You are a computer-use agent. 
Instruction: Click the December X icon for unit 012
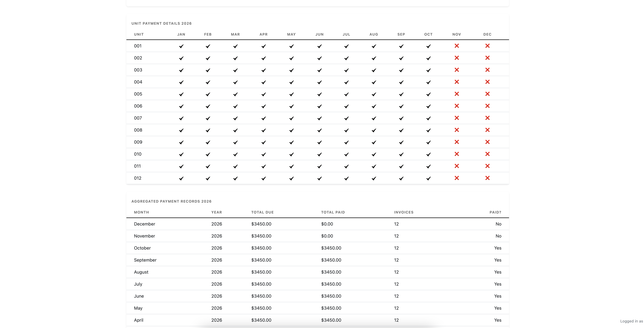(x=487, y=178)
